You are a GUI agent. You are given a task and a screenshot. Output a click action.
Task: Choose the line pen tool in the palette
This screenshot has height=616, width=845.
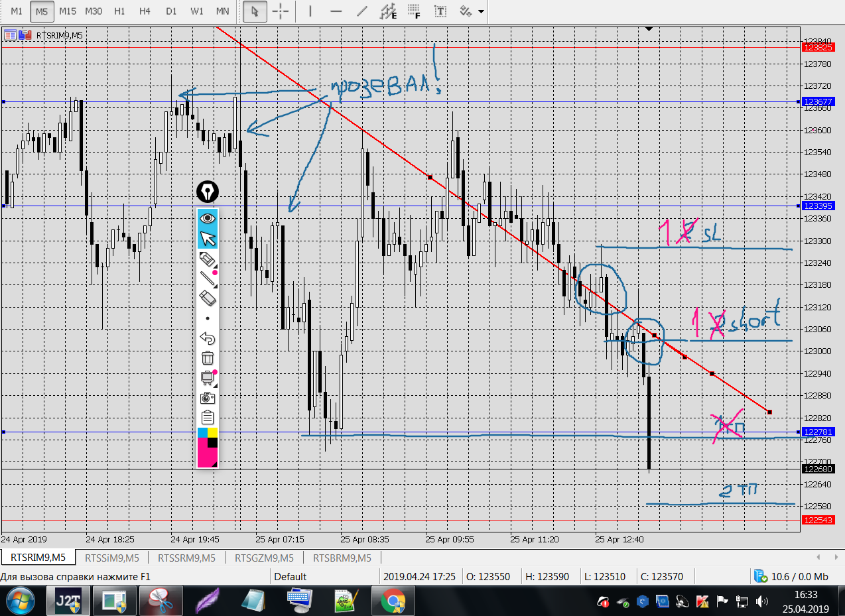(x=208, y=278)
